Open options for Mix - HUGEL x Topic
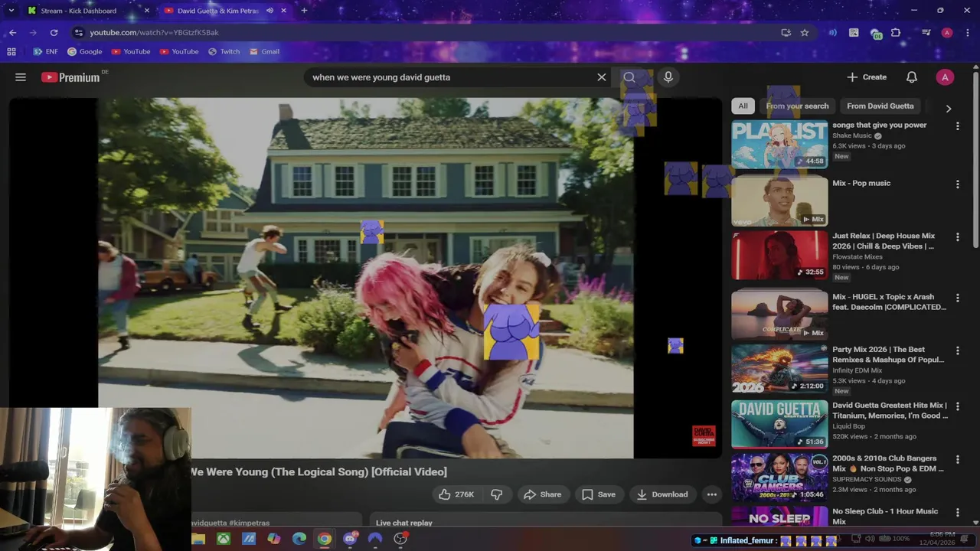Image resolution: width=980 pixels, height=551 pixels. [957, 298]
